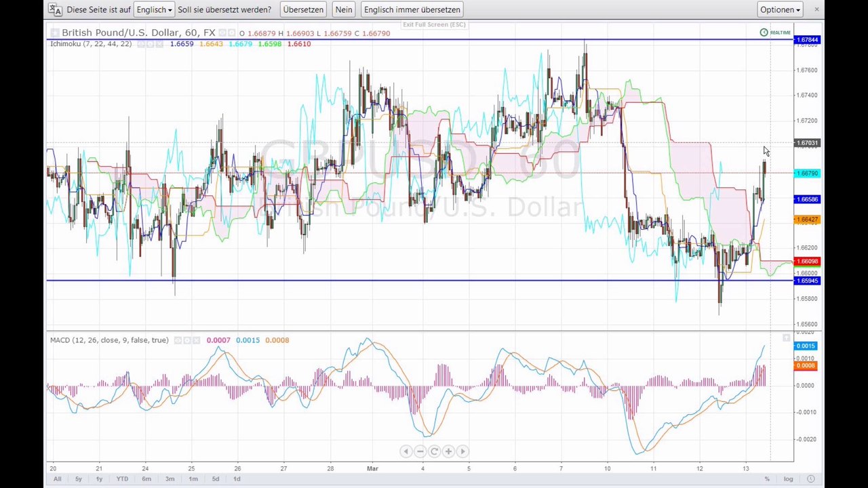The image size is (868, 488).
Task: Select the 6m time range
Action: (146, 479)
